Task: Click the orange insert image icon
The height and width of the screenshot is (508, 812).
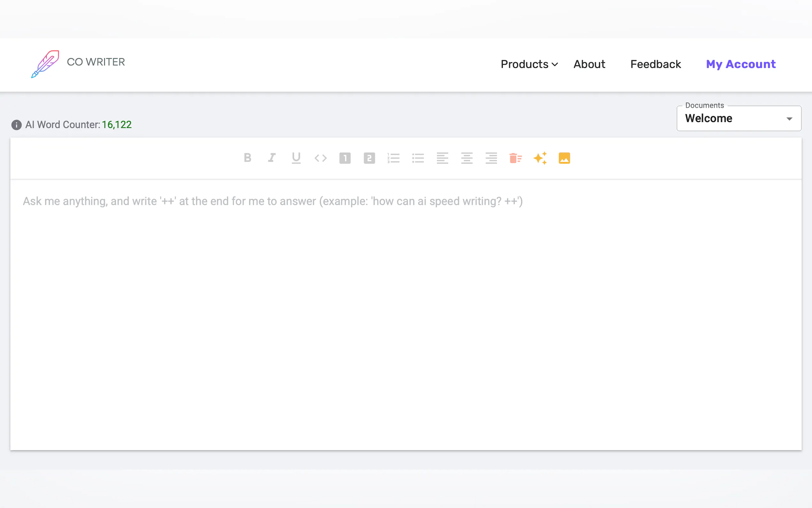Action: [564, 158]
